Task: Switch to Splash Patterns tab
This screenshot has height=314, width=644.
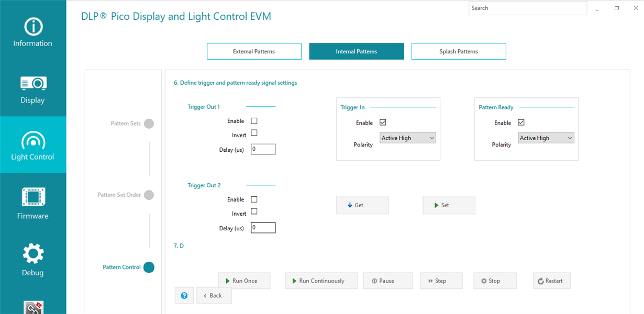Action: (459, 51)
